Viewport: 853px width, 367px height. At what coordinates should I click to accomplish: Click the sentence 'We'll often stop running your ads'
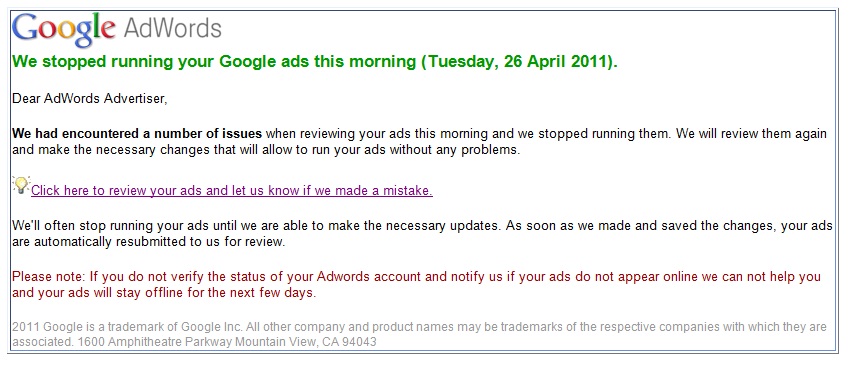(x=256, y=226)
